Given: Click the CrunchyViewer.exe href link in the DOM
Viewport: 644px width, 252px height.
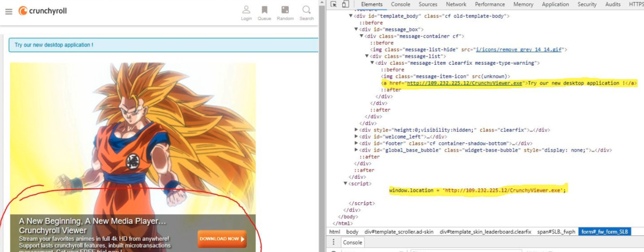Looking at the screenshot, I should [464, 83].
